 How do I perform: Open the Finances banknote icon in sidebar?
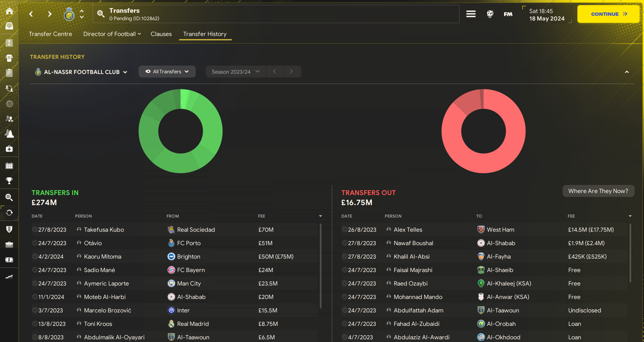click(9, 260)
